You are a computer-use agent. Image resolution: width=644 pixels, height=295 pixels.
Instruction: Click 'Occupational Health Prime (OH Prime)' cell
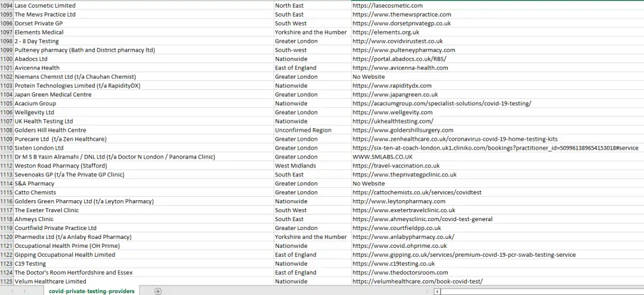(x=144, y=246)
